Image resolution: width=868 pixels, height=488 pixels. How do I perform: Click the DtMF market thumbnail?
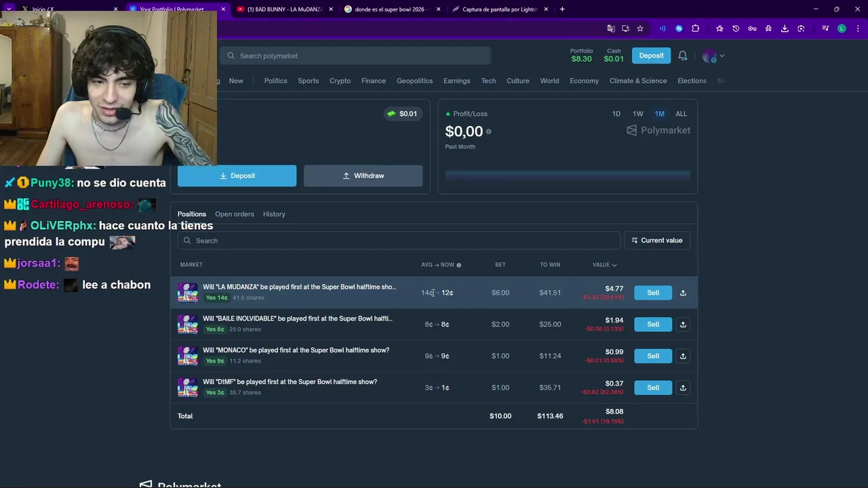tap(187, 387)
